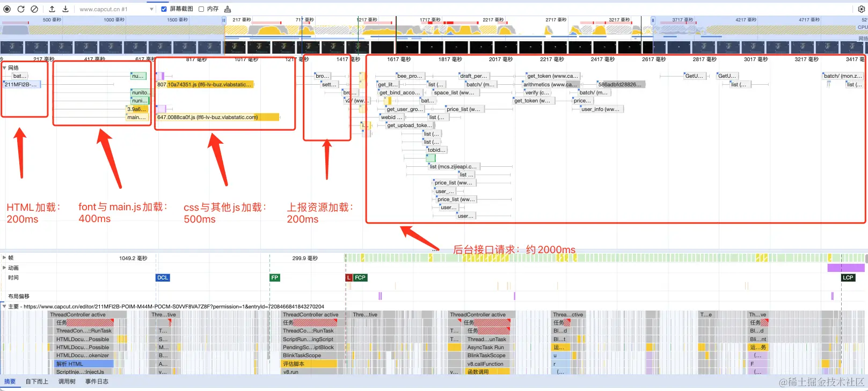Select the get_upload_toke... request
The image size is (868, 391).
tap(410, 126)
